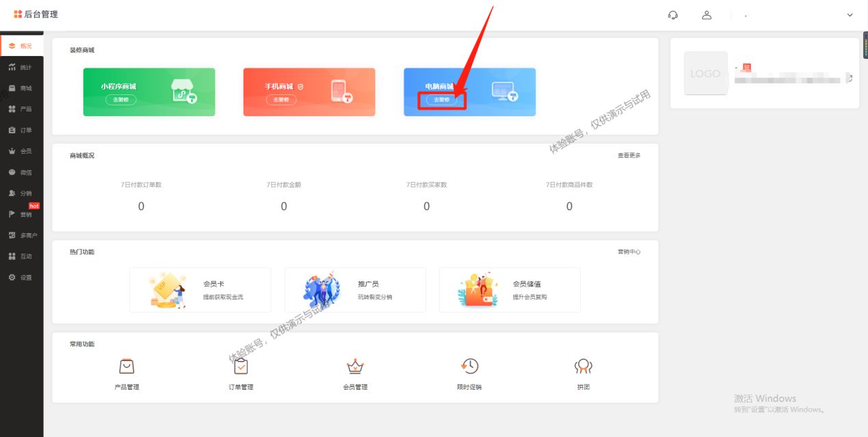Click the 后台管理 logo icon
The height and width of the screenshot is (437, 868).
18,14
